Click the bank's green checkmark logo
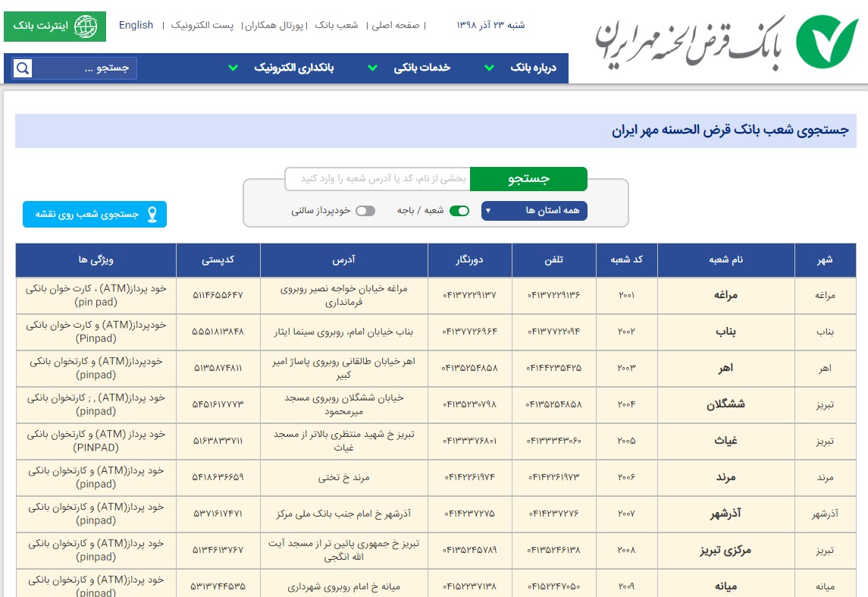 (x=827, y=42)
